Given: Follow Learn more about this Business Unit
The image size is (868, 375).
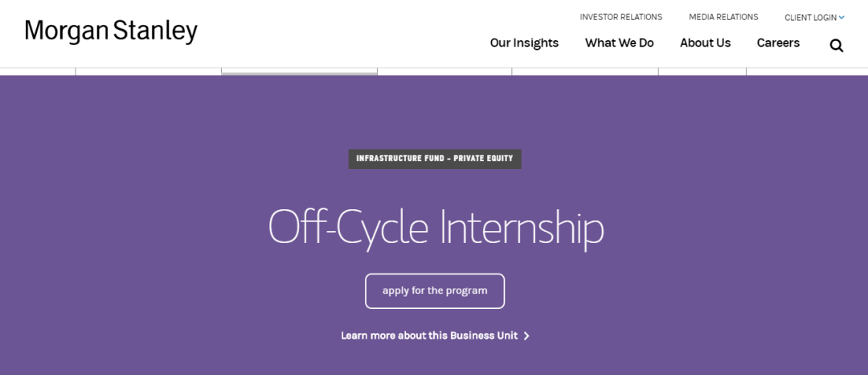Looking at the screenshot, I should tap(429, 336).
